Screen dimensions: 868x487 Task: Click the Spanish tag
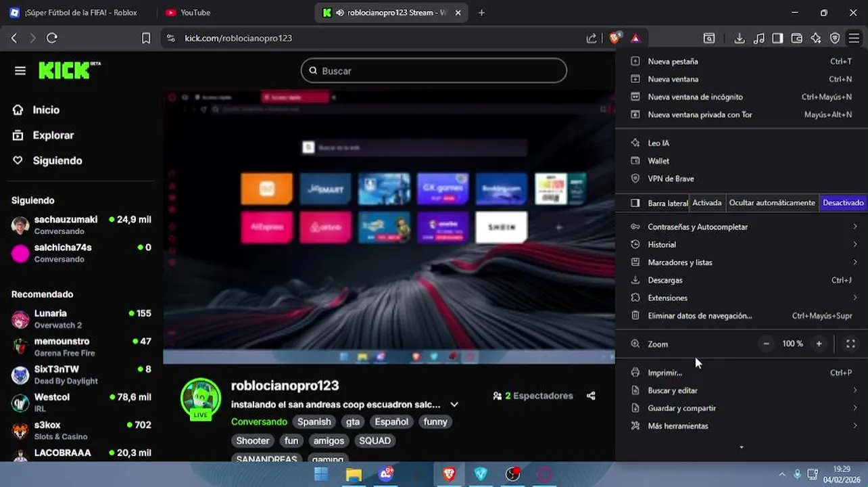click(314, 421)
